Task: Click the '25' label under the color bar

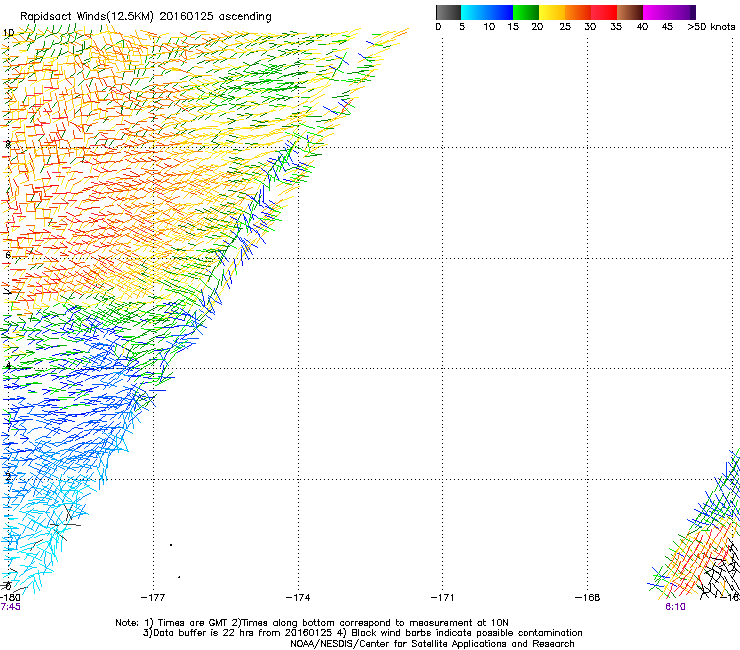Action: pos(565,27)
